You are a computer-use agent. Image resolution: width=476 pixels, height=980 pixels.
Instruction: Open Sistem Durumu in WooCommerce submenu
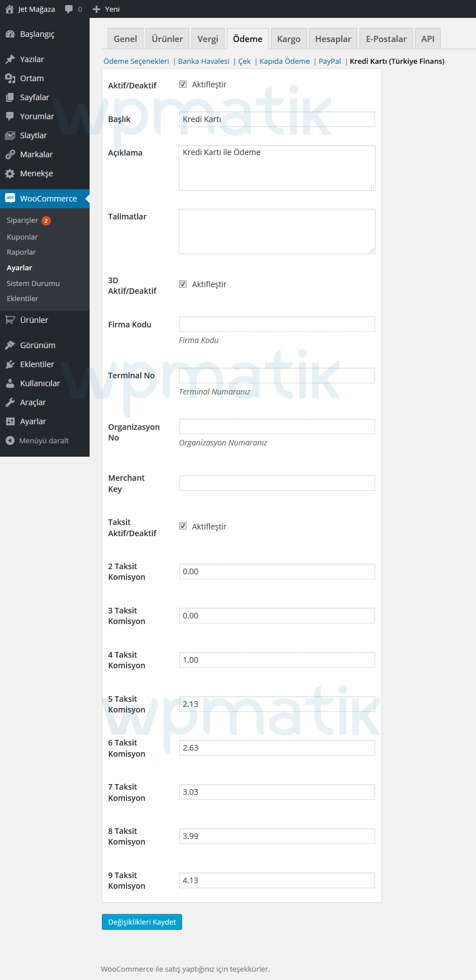click(x=33, y=284)
